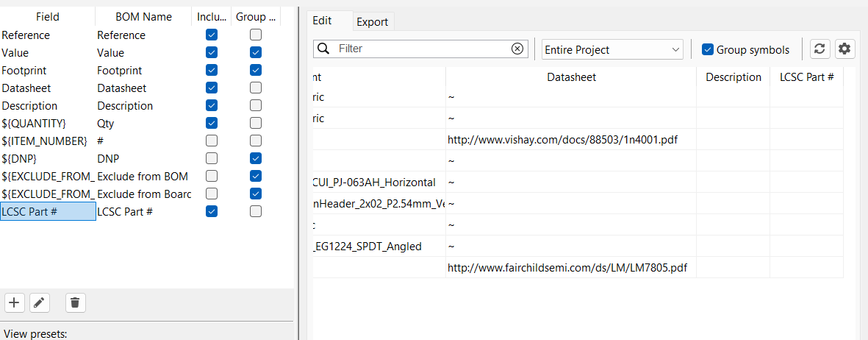Disable Group By for ${DNP} field
The height and width of the screenshot is (340, 868).
click(x=255, y=158)
